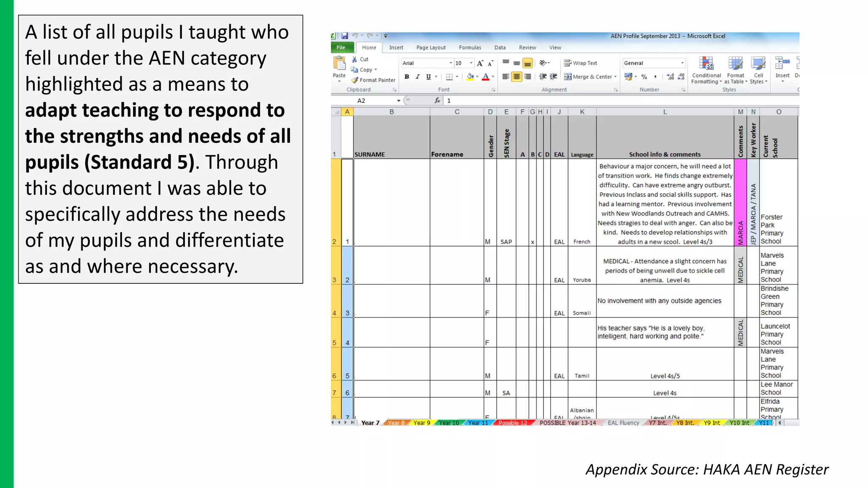This screenshot has height=488, width=868.
Task: Click the Percent Style icon
Action: click(644, 77)
